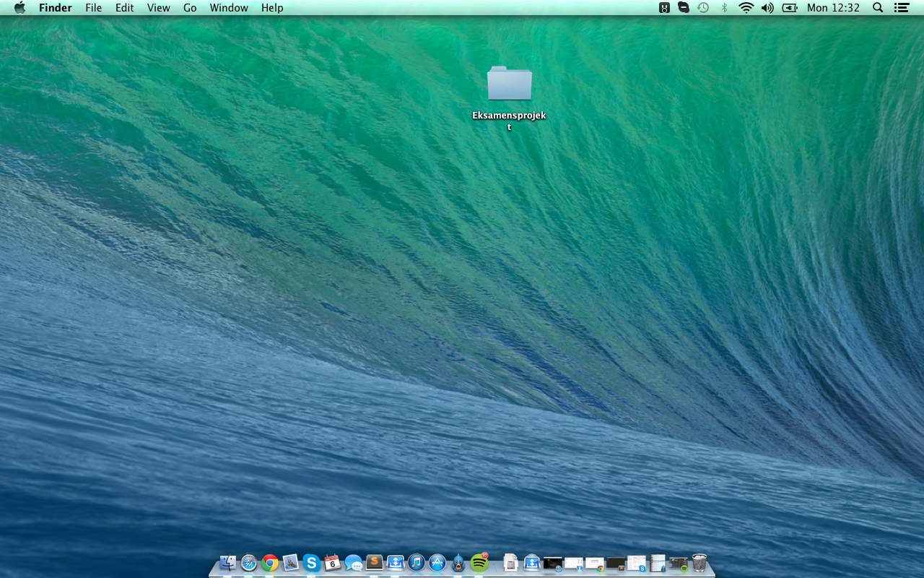Open the blue bird Twitter client in Dock
This screenshot has height=578, width=924.
click(x=458, y=562)
